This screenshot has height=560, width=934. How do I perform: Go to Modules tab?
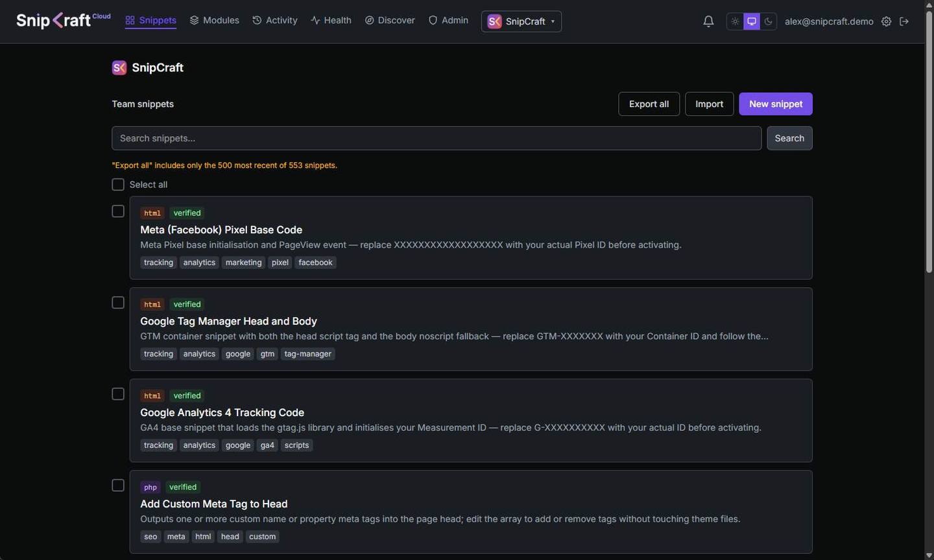click(214, 21)
